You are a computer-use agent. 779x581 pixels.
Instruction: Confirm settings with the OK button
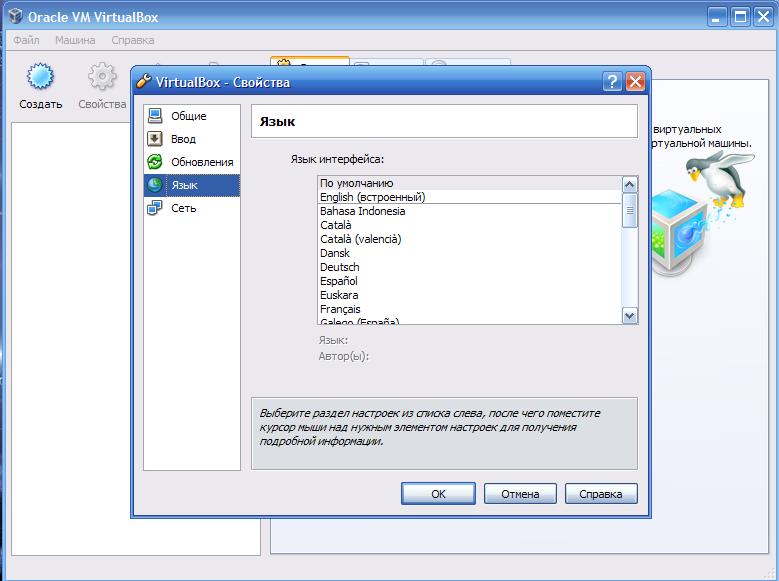pyautogui.click(x=438, y=494)
